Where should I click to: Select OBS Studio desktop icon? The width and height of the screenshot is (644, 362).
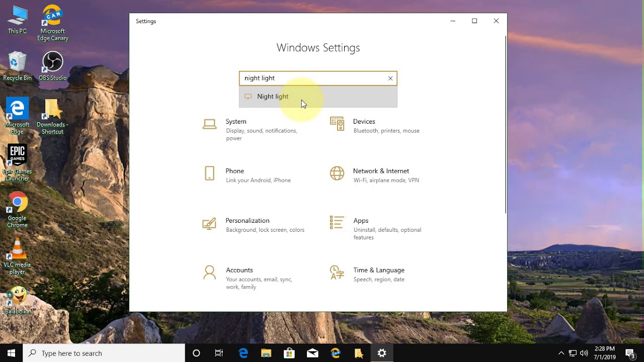coord(53,66)
